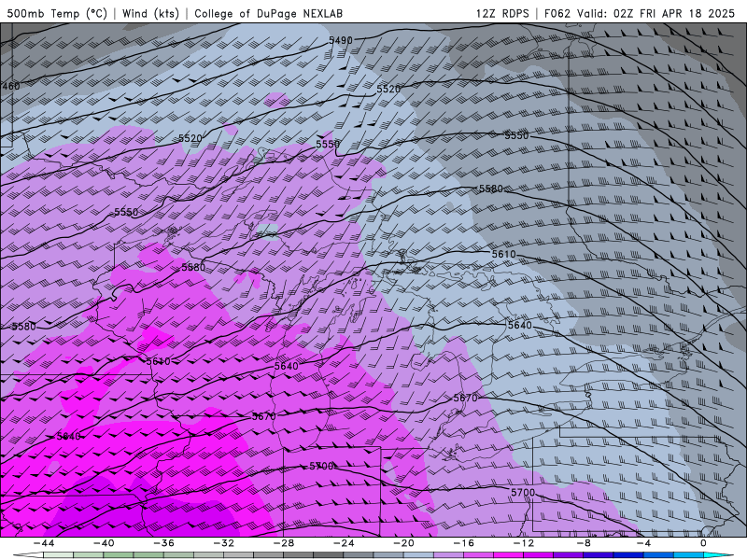Click the -32 colorbar tick label

tap(223, 543)
